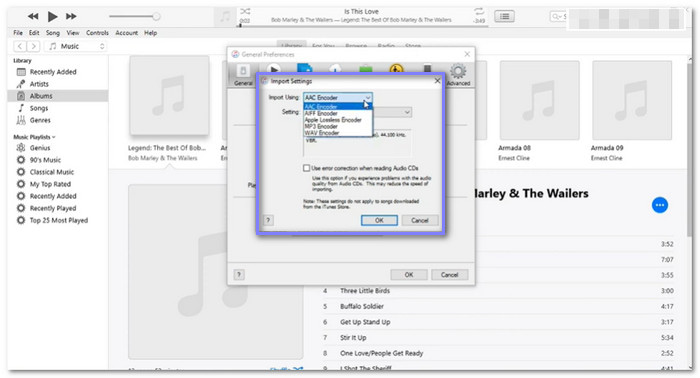Click the now playing album art
This screenshot has width=700, height=378.
click(x=225, y=17)
